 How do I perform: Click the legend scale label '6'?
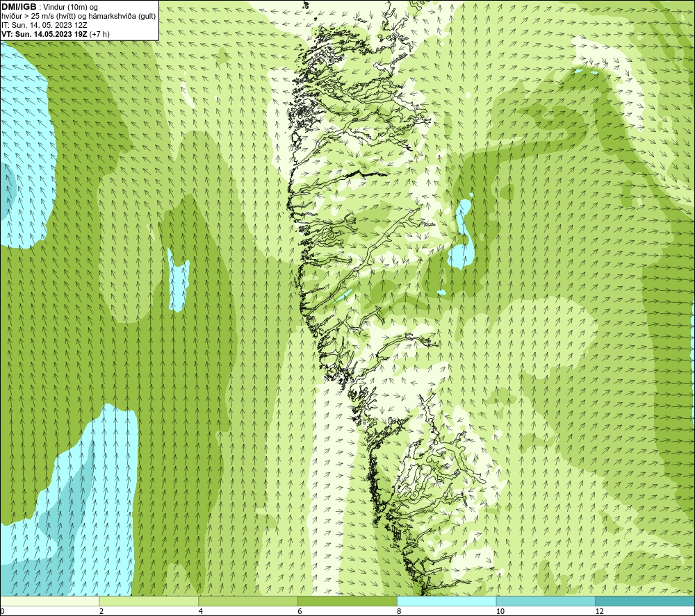(x=300, y=611)
